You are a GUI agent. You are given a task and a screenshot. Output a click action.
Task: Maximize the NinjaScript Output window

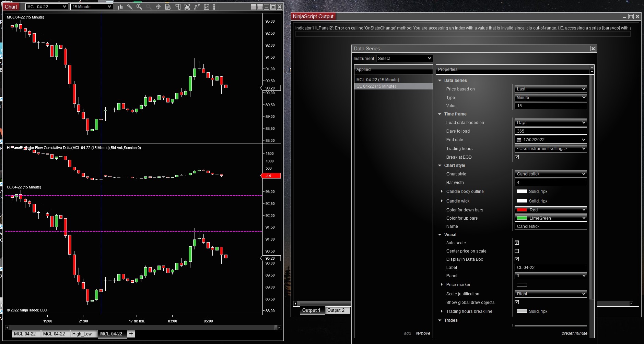pyautogui.click(x=631, y=16)
